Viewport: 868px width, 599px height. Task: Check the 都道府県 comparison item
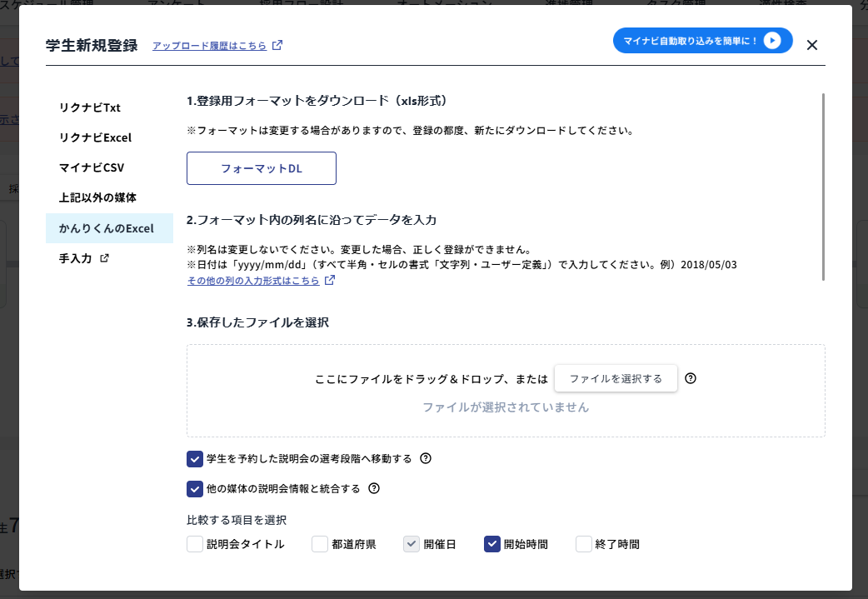(x=319, y=543)
